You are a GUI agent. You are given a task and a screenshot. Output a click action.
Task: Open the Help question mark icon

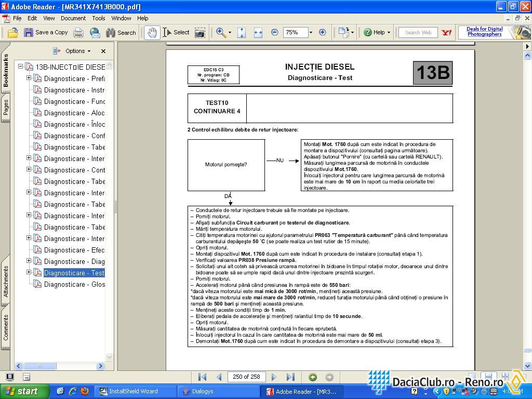(x=367, y=33)
